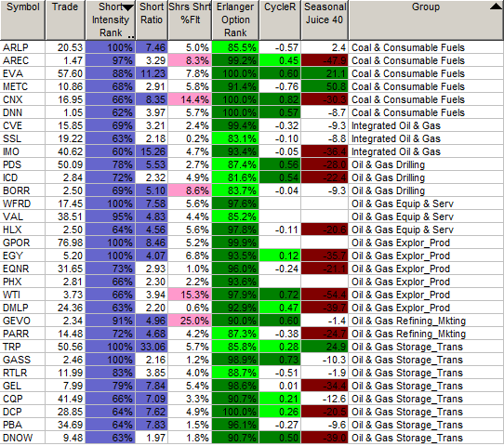The image size is (504, 446).
Task: Click WFRD's 100% short intensity rank
Action: click(x=111, y=203)
